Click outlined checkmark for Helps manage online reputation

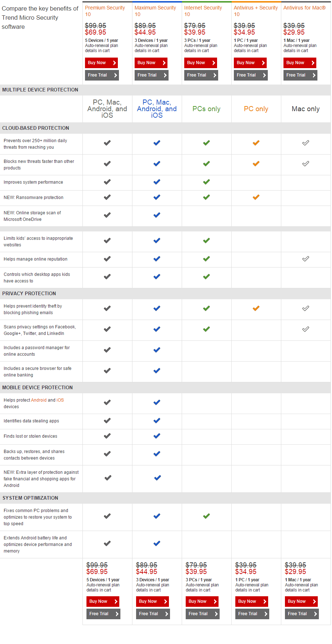[x=306, y=259]
